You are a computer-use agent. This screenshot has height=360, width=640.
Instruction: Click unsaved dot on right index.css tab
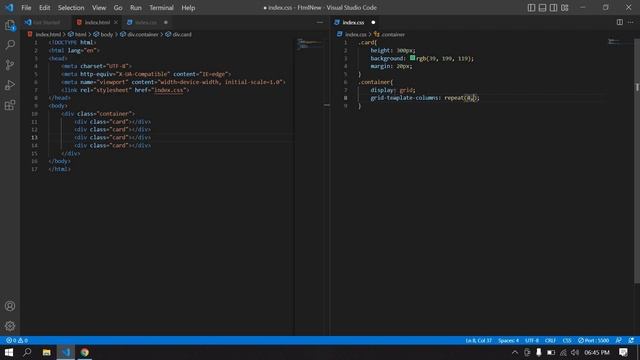coord(373,22)
